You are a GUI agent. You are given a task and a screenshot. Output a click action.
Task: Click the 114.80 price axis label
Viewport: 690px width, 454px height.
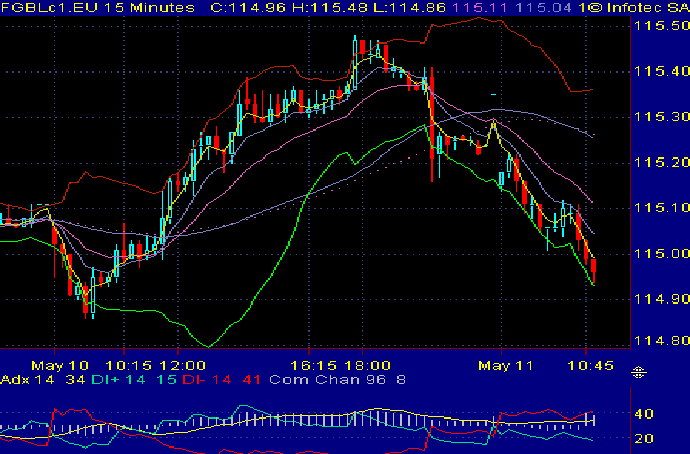pyautogui.click(x=661, y=340)
